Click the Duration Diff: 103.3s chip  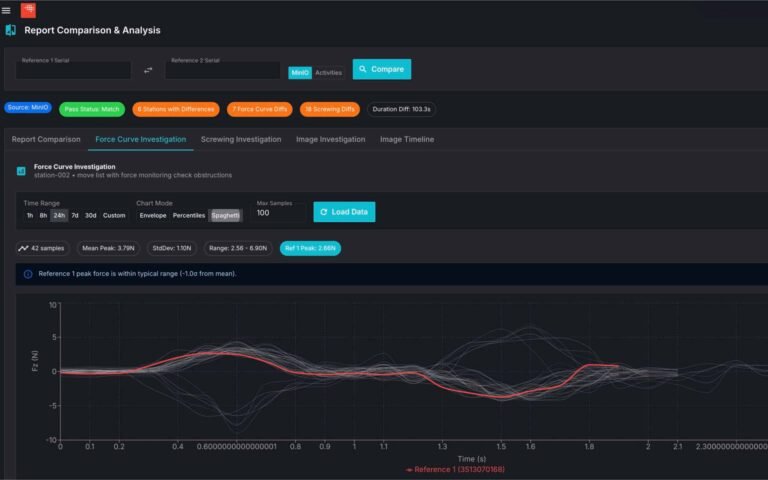pos(401,109)
